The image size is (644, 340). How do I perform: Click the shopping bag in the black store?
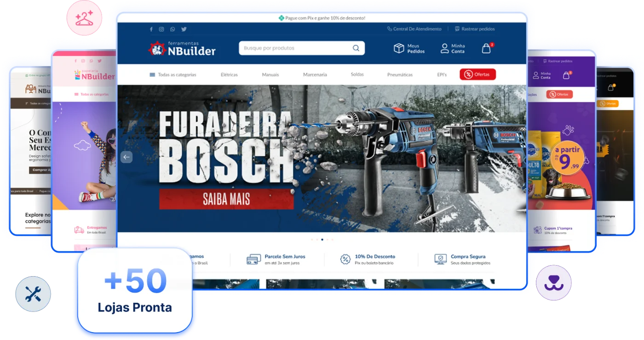pos(611,87)
